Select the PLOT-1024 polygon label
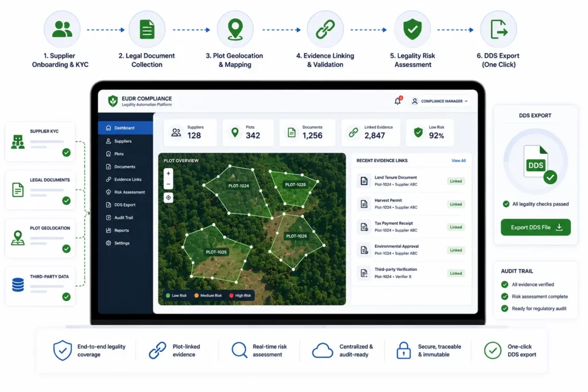The width and height of the screenshot is (588, 392). tap(238, 185)
